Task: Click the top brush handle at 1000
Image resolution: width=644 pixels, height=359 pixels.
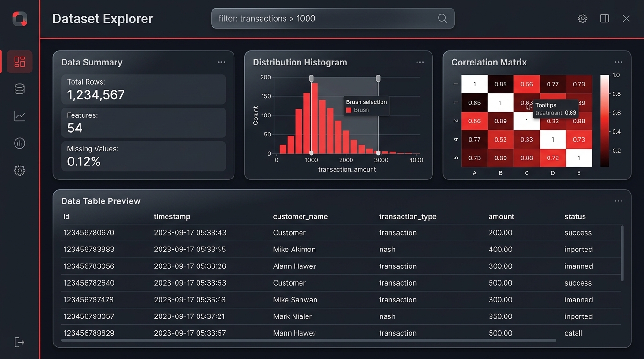Action: (x=311, y=79)
